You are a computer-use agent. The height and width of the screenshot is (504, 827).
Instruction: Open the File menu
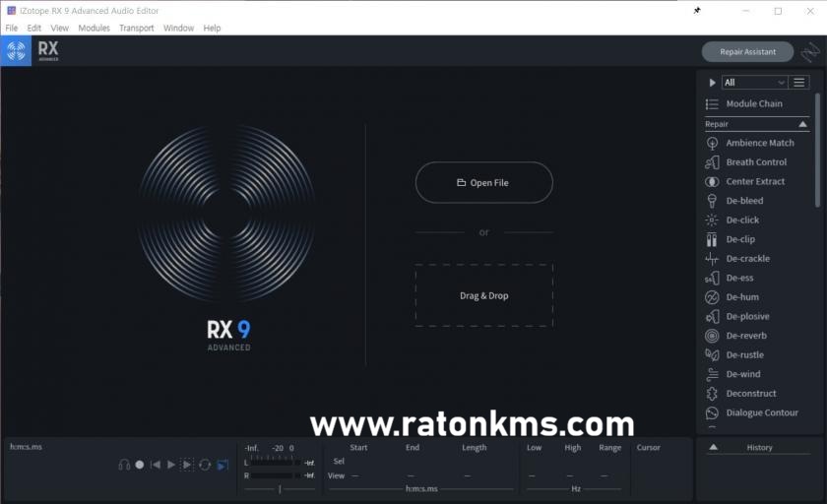[12, 28]
